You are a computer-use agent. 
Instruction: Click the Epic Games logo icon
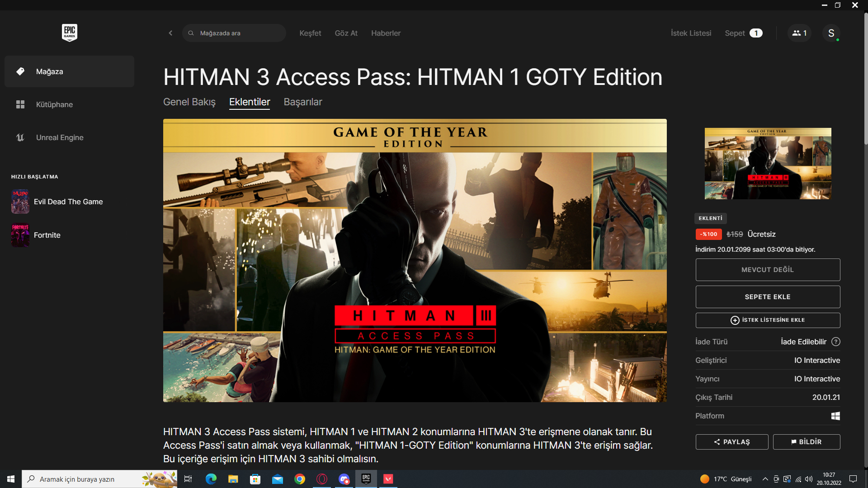point(69,33)
